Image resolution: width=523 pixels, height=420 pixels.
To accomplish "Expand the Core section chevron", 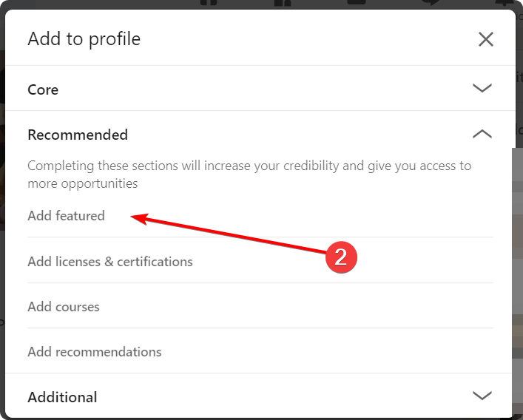I will (x=482, y=88).
